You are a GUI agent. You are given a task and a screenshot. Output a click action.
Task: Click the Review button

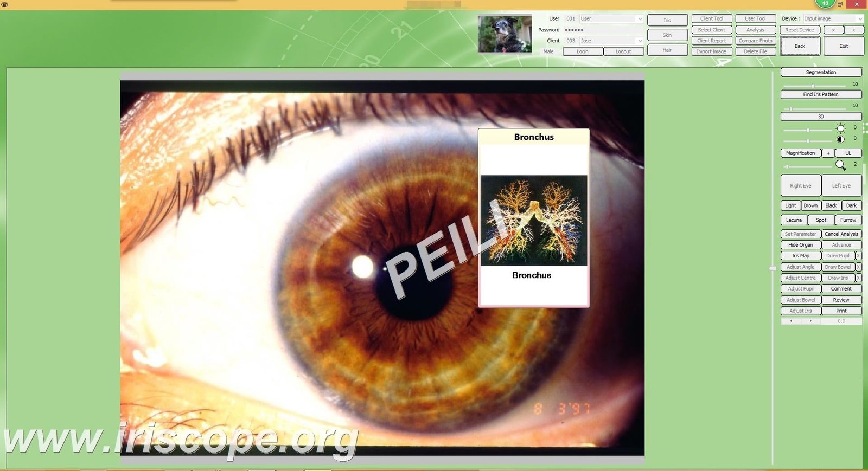pyautogui.click(x=841, y=300)
